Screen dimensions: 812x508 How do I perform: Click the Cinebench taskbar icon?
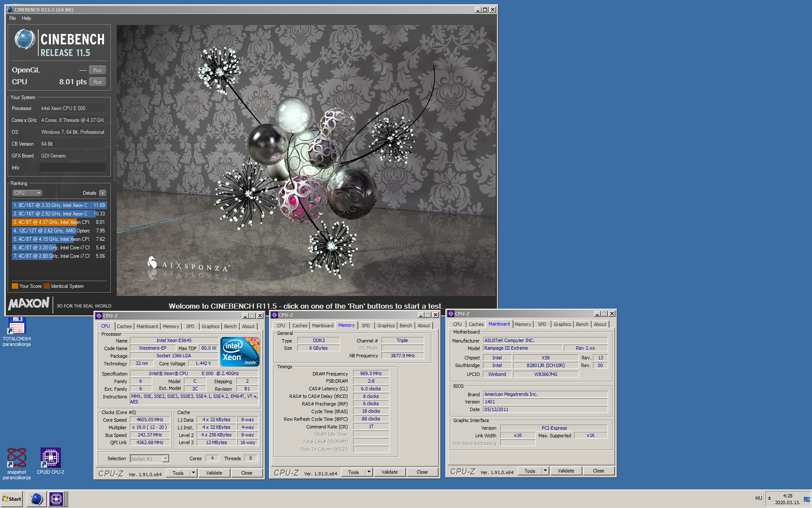[37, 499]
